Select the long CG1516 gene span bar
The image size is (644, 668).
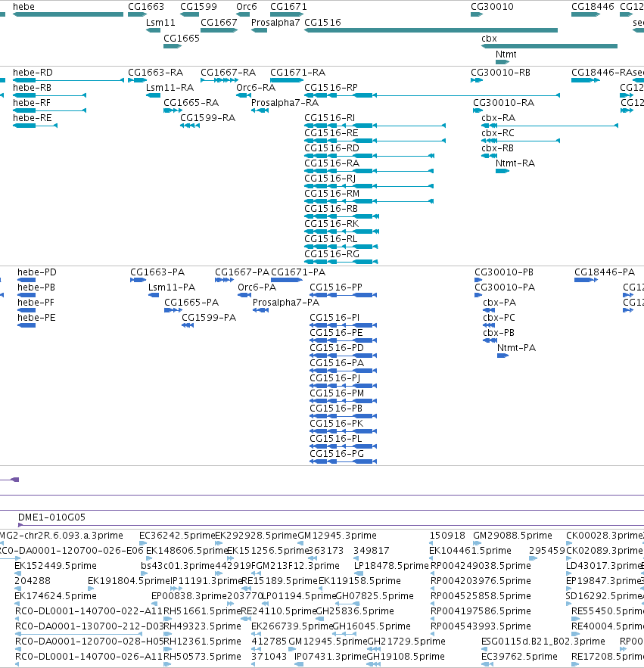point(431,30)
